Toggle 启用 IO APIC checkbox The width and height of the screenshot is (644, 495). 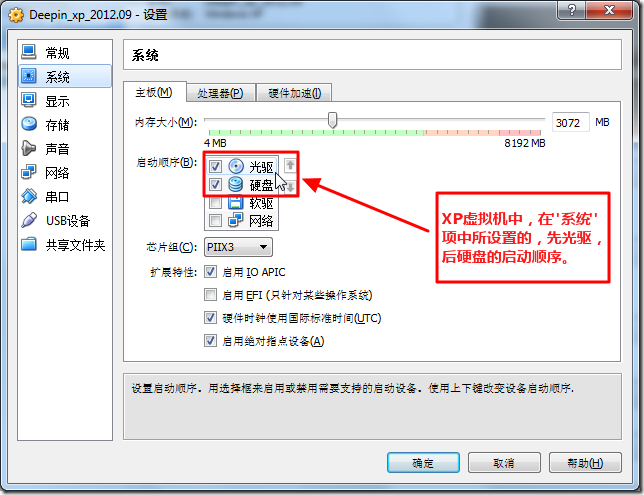210,272
